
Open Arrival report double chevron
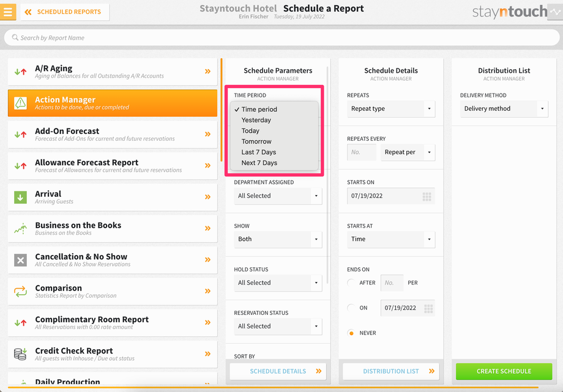pos(207,197)
